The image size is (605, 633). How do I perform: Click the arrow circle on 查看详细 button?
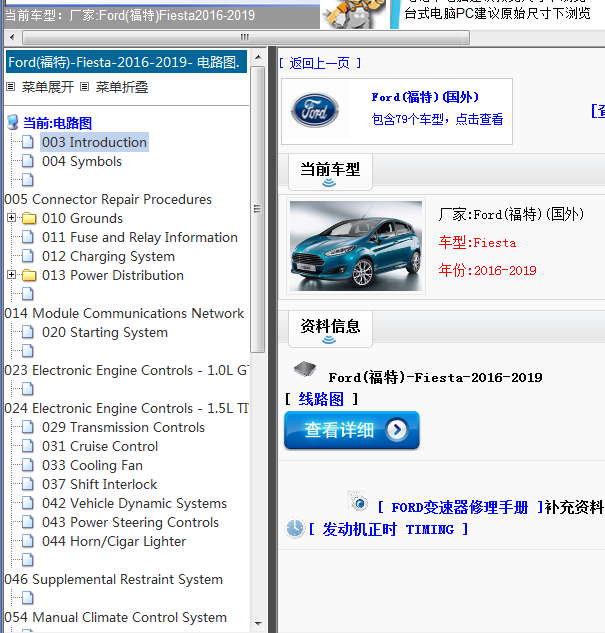click(x=397, y=430)
